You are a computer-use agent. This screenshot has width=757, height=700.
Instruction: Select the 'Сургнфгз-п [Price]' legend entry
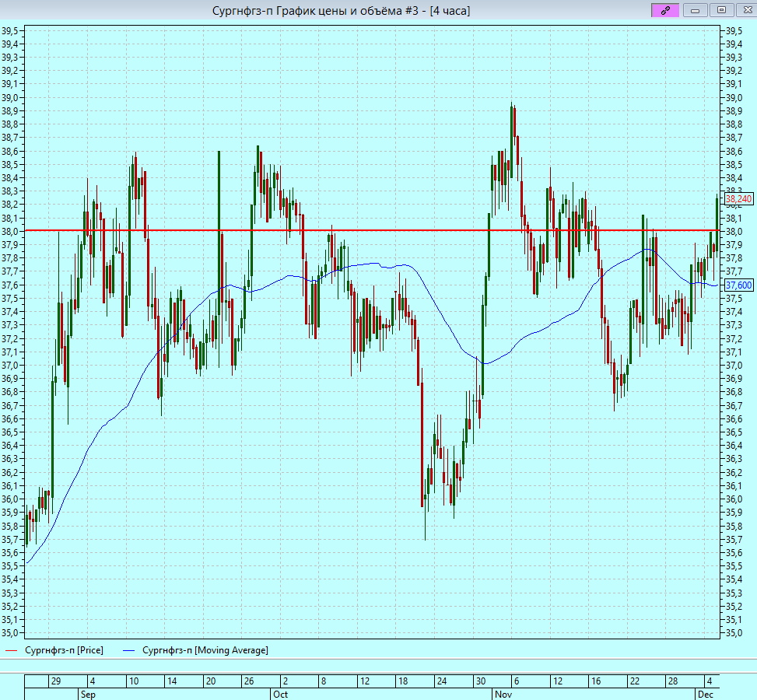pos(64,650)
